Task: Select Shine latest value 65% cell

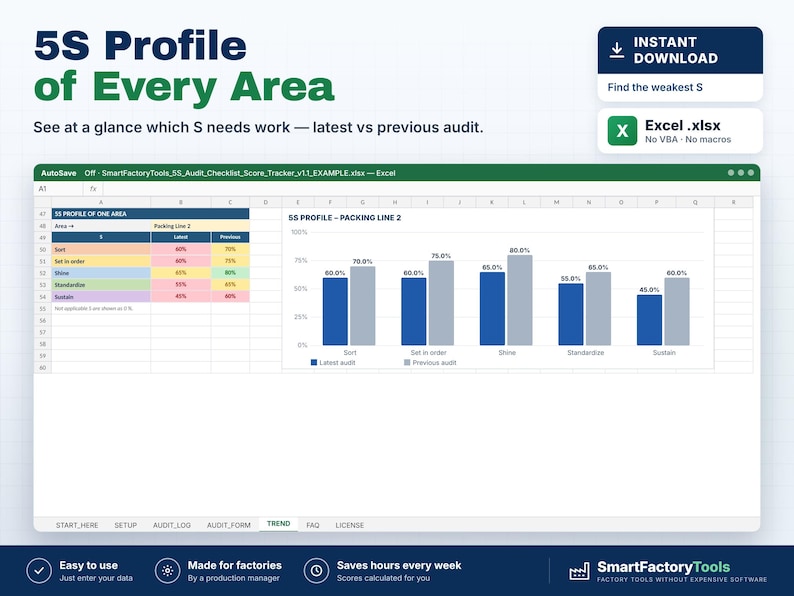Action: pos(181,273)
